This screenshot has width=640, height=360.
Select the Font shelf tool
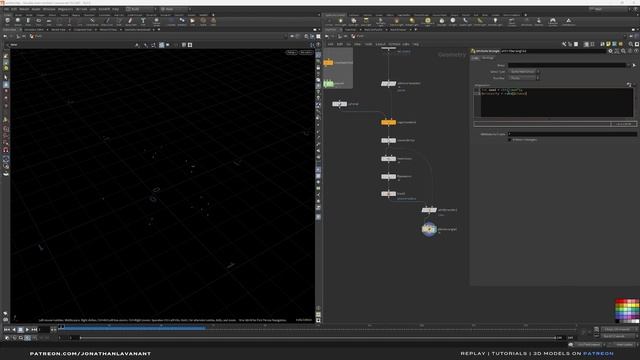point(143,21)
